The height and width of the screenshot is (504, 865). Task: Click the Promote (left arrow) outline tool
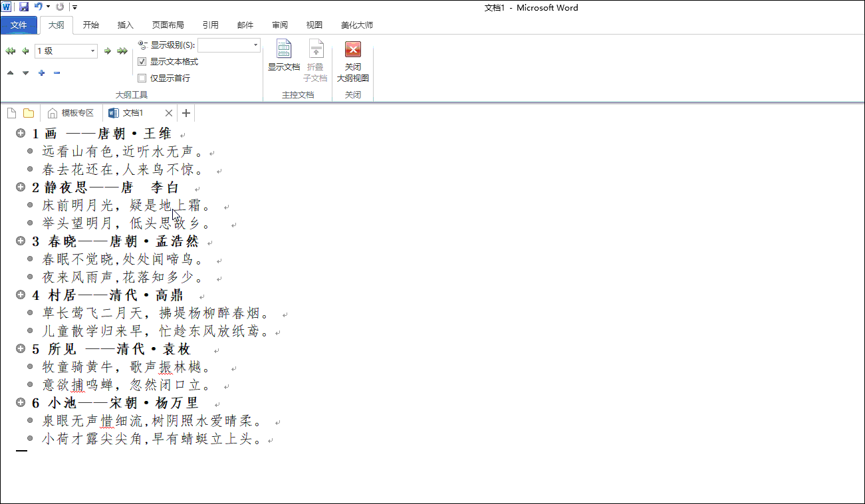(25, 51)
